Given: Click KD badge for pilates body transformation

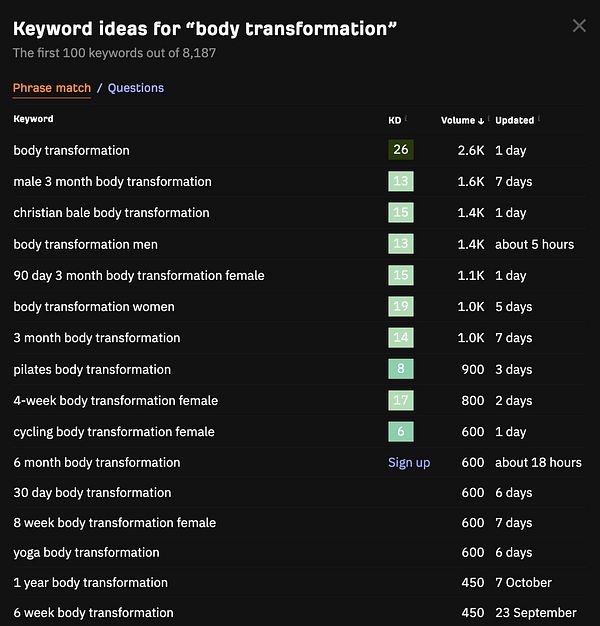Looking at the screenshot, I should (400, 369).
